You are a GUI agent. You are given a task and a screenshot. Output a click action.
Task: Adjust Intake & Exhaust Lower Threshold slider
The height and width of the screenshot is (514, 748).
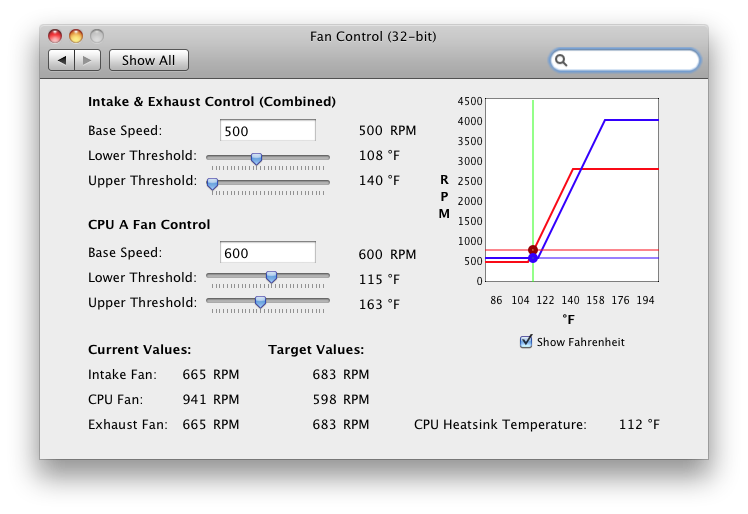click(256, 159)
